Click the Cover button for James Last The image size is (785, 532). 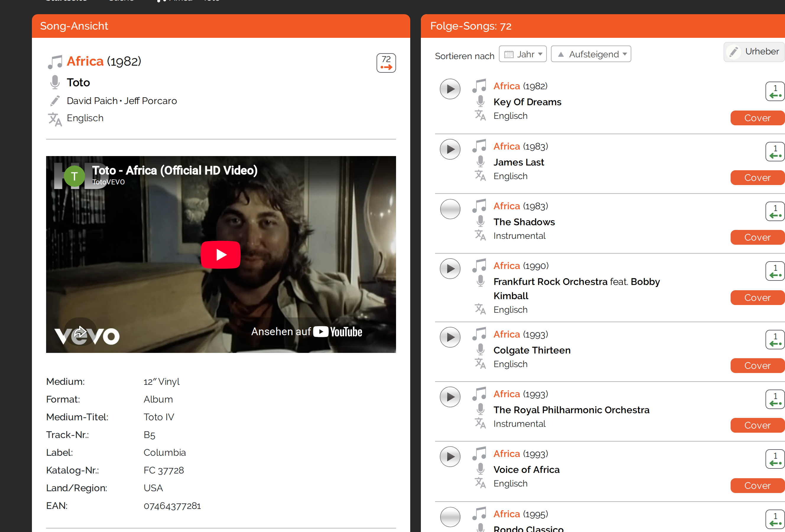point(758,178)
